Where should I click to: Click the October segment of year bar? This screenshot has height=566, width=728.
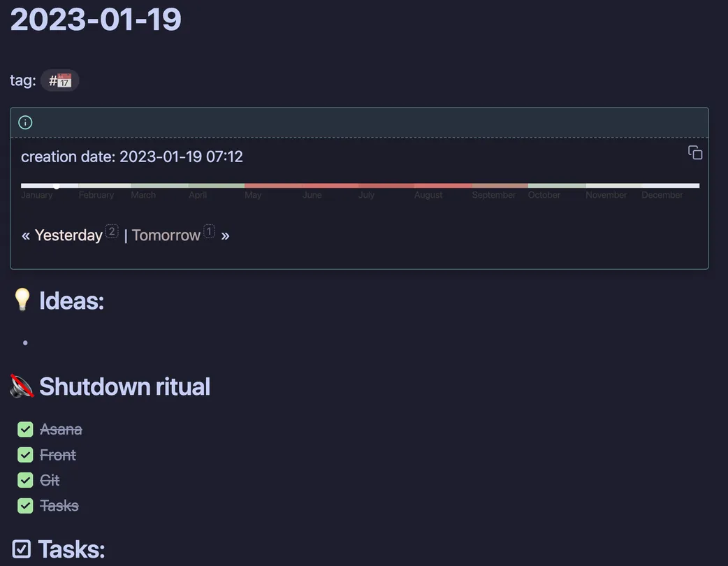click(556, 186)
